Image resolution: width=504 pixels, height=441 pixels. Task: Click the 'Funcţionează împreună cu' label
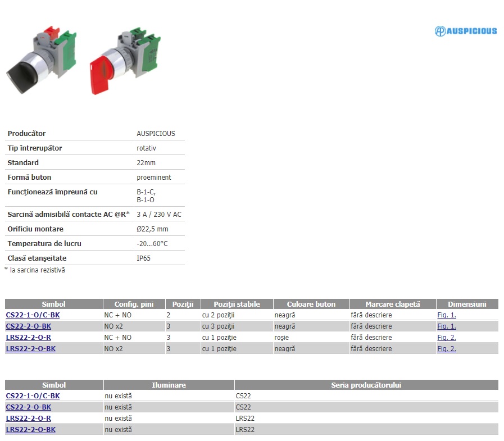pos(52,192)
